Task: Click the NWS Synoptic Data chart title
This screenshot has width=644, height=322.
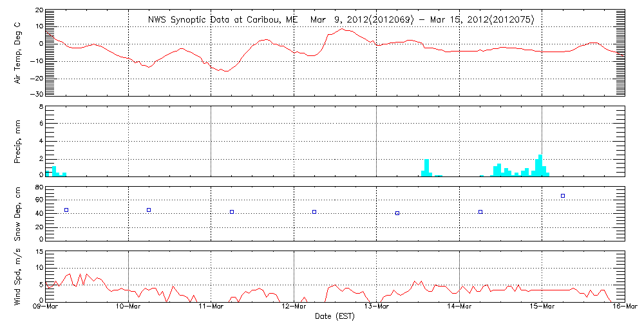Action: 341,20
